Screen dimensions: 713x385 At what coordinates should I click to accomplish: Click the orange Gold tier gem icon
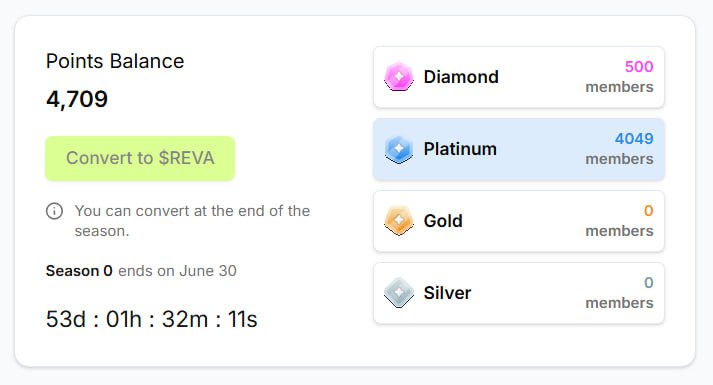[399, 221]
